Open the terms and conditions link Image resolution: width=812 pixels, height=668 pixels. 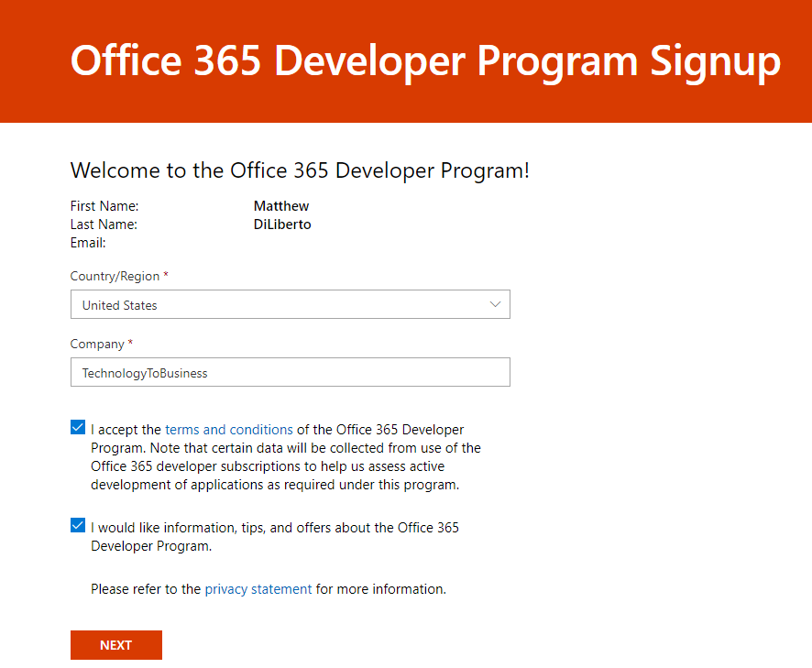pos(229,430)
